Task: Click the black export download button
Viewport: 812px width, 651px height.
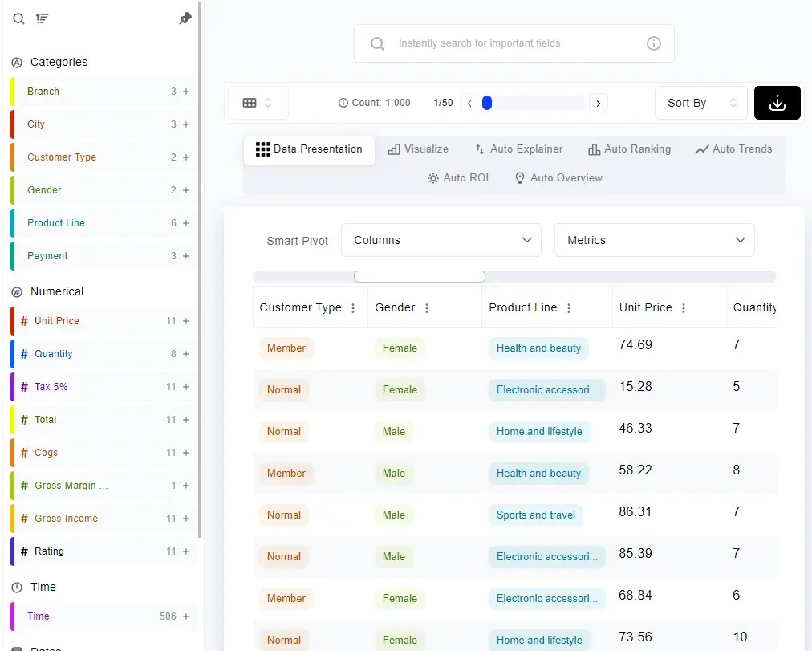Action: (776, 103)
